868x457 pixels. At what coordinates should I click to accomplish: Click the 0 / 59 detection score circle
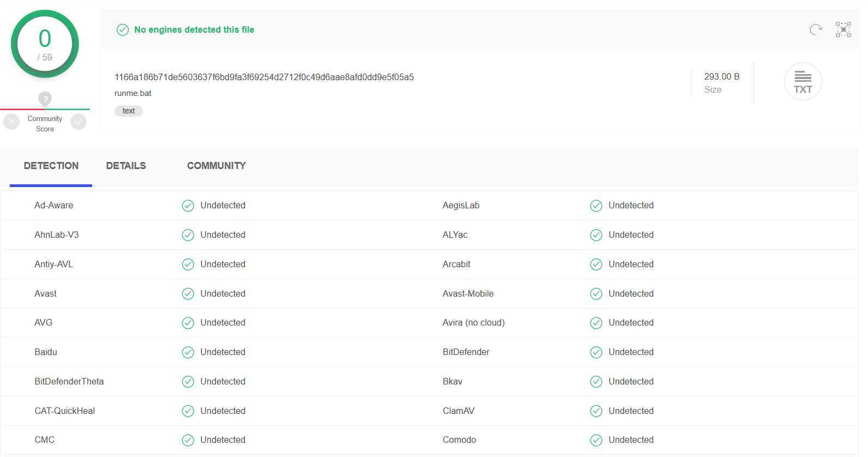coord(45,44)
